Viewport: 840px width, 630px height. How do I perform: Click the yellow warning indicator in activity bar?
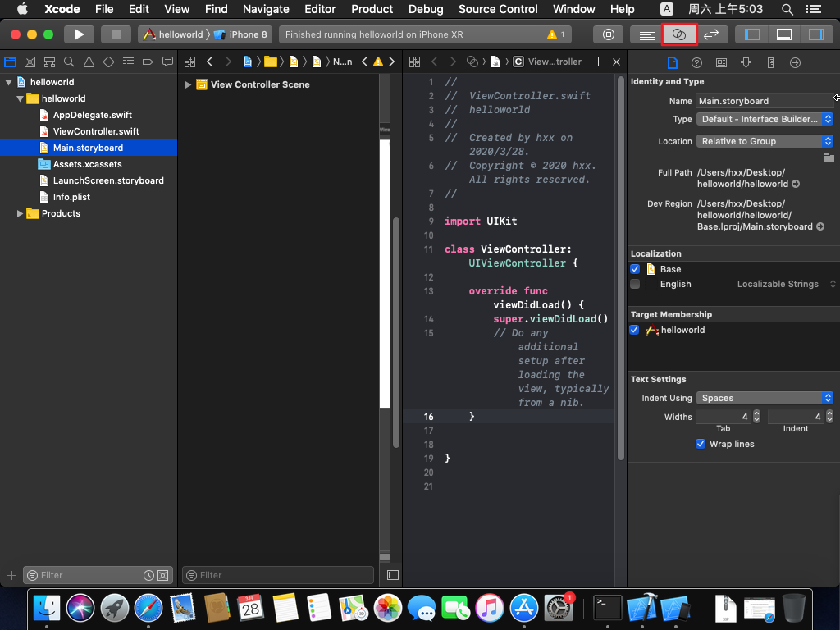coord(552,34)
